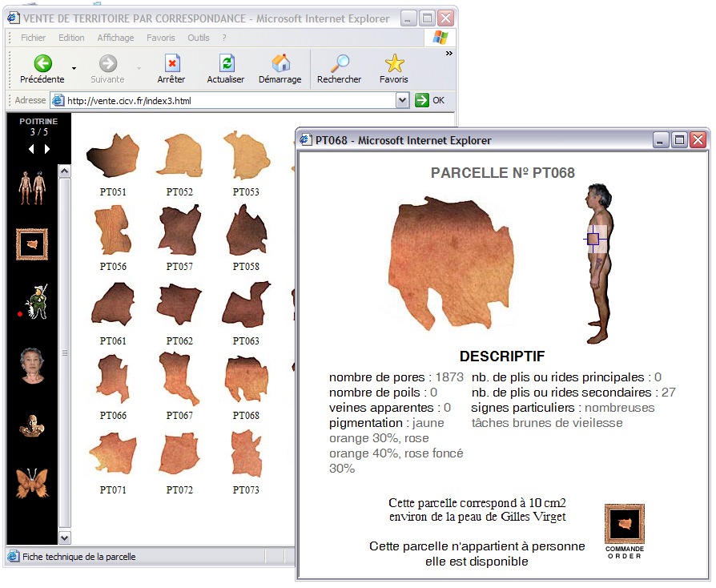
Task: Expand the toolbar overflow chevron
Action: [449, 54]
